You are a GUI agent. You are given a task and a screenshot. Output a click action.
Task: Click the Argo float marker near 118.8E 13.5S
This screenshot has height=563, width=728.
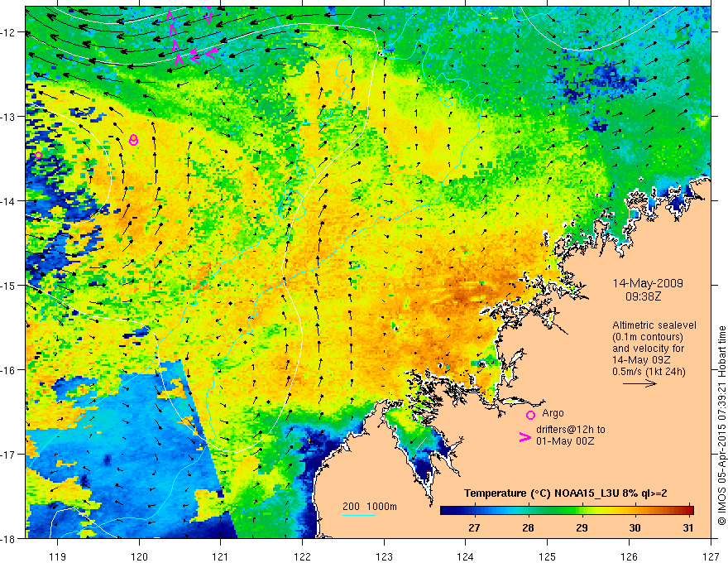38,155
